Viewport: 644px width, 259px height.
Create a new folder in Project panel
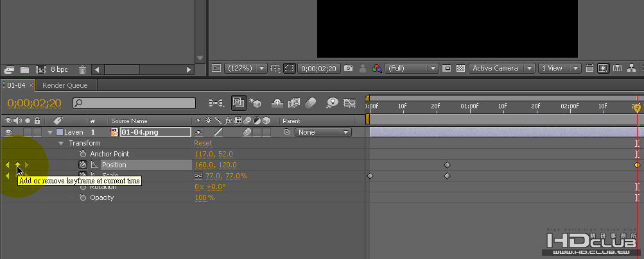point(24,70)
